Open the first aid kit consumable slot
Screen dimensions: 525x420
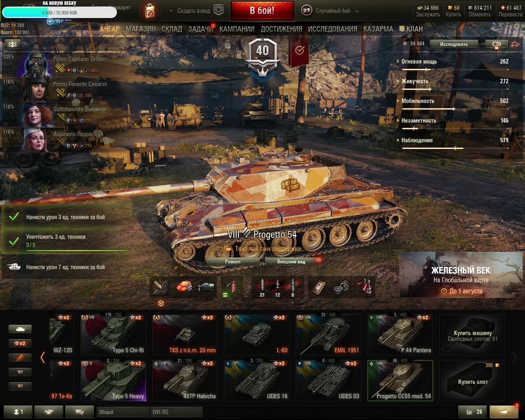[319, 287]
